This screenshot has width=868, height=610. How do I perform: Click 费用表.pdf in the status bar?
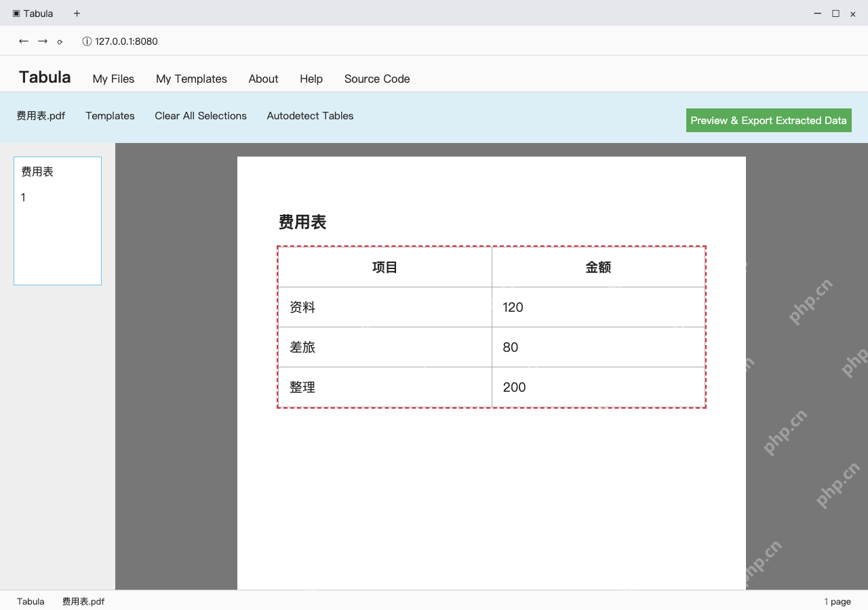(83, 601)
